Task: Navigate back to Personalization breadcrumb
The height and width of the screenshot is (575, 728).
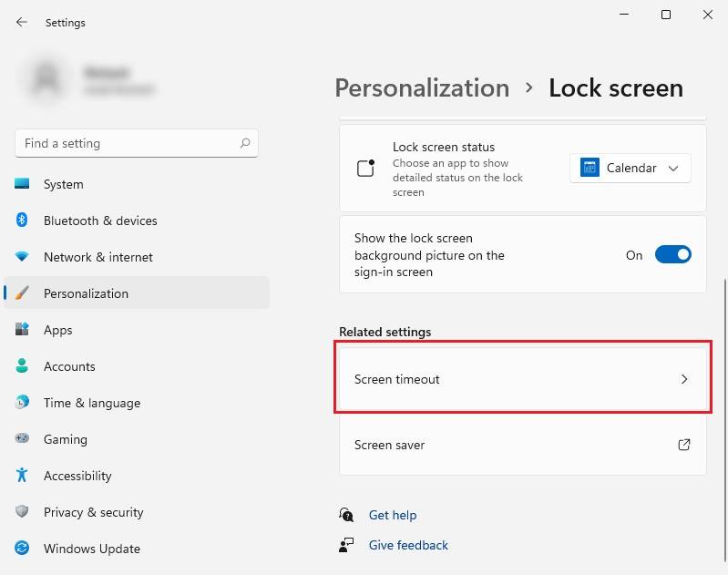Action: tap(422, 87)
